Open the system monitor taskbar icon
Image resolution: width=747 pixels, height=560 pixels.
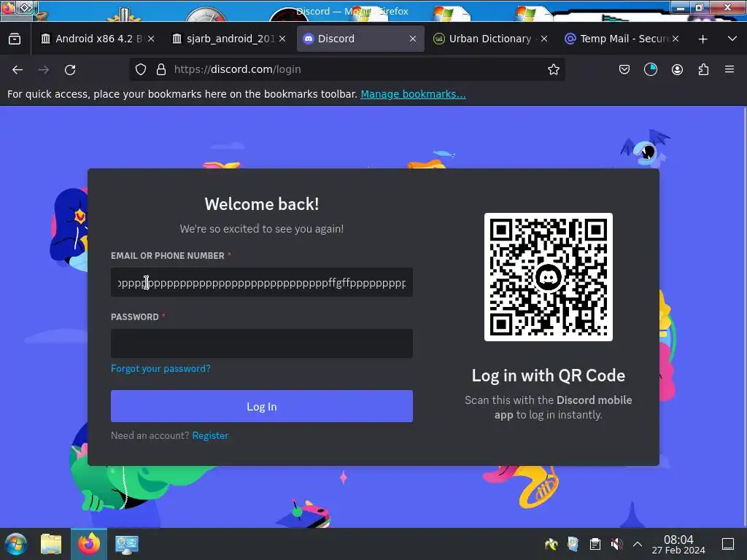coord(127,544)
